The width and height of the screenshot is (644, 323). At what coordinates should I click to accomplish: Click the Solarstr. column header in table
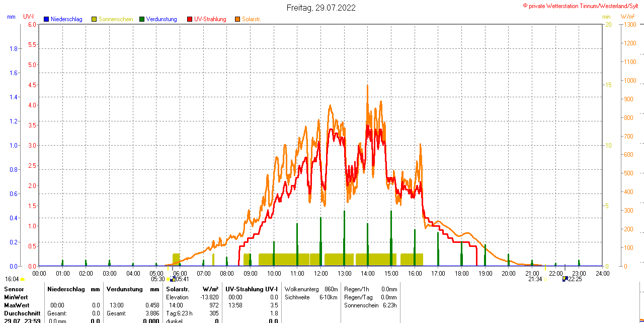tap(178, 289)
